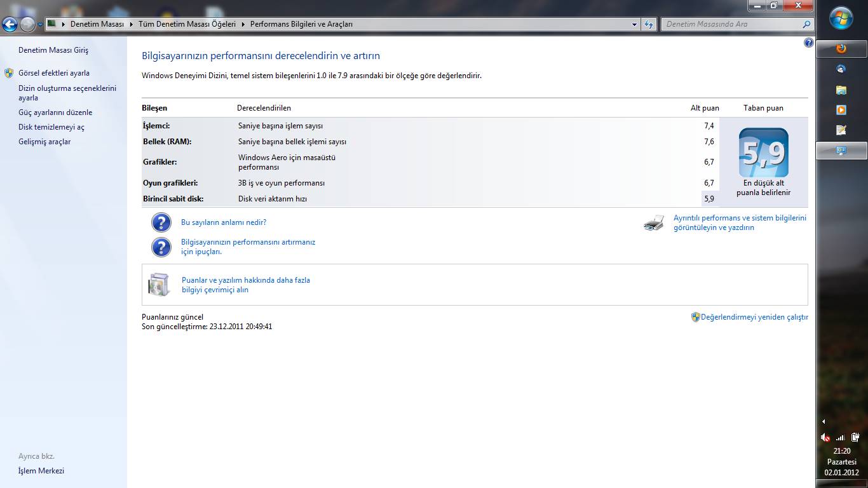Open the network signal tray icon

(x=840, y=437)
